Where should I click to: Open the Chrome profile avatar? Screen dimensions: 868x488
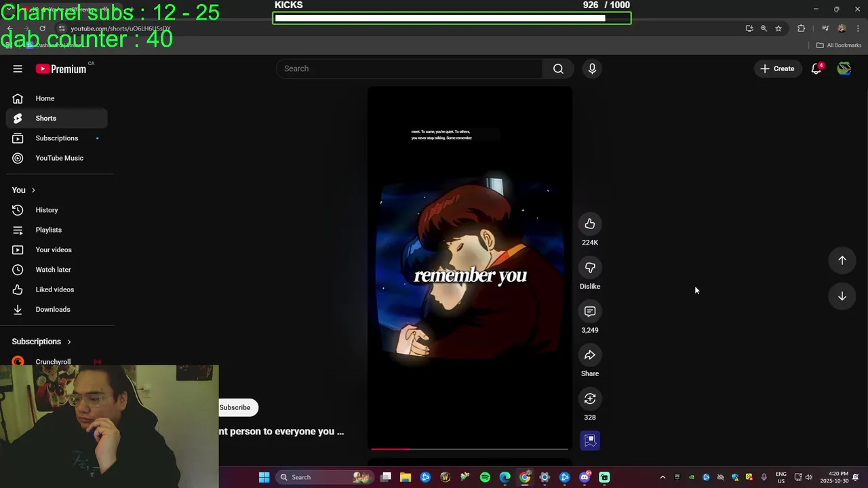pyautogui.click(x=842, y=28)
